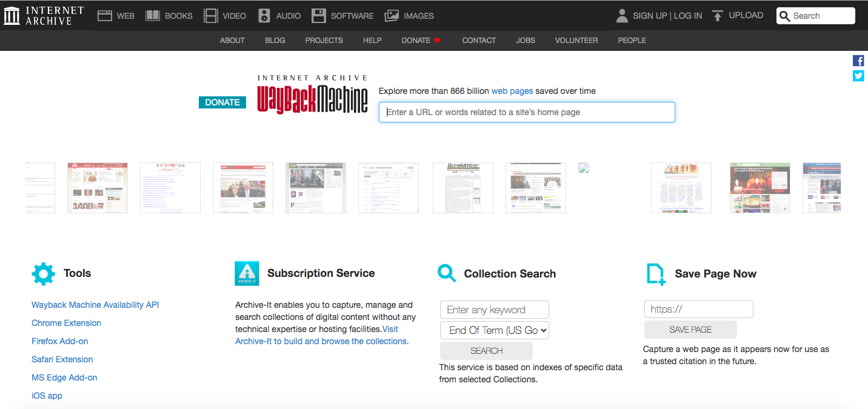Follow the 'web pages' link
868x409 pixels.
[x=512, y=91]
